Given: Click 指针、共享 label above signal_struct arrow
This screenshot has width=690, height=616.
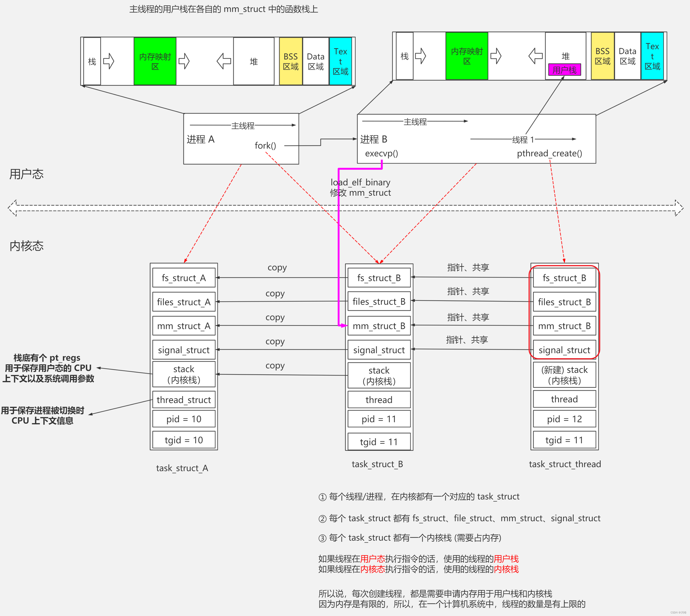Looking at the screenshot, I should coord(467,339).
